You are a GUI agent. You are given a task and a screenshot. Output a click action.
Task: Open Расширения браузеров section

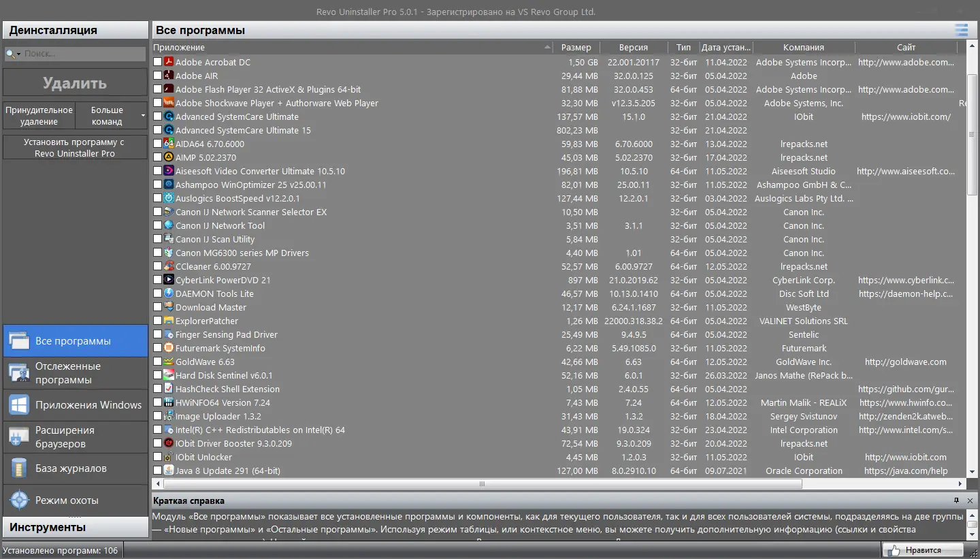[x=76, y=437]
